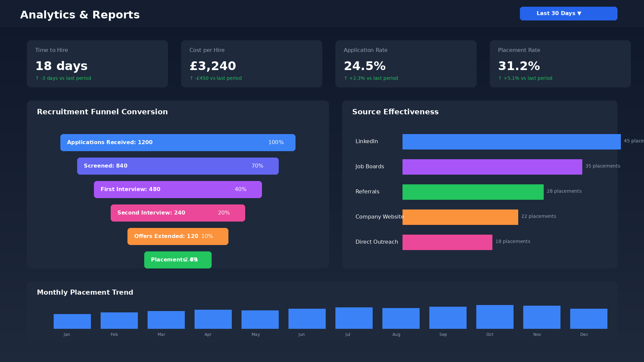Select the Placement Rate card
The image size is (644, 362).
pos(560,64)
